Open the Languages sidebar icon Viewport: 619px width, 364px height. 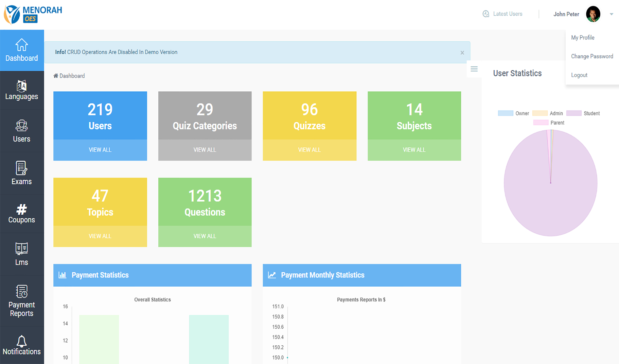[21, 86]
